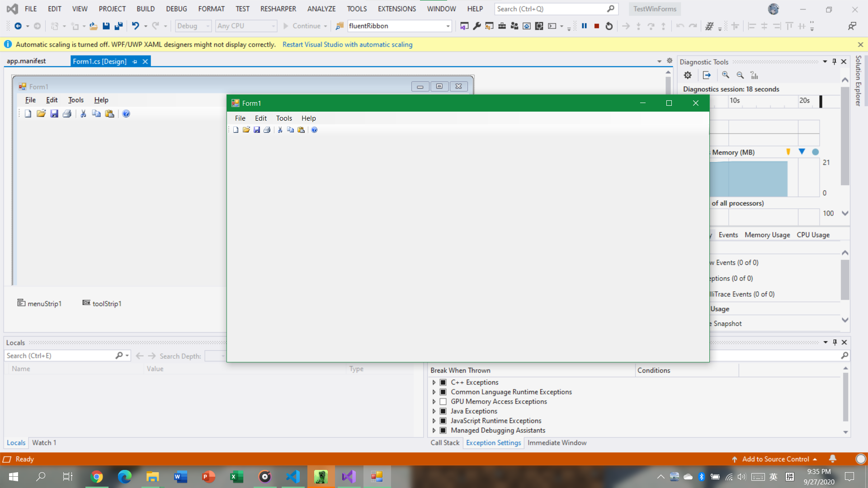Click Save icon in running Form1 toolstrip
The height and width of the screenshot is (488, 868).
pyautogui.click(x=257, y=130)
